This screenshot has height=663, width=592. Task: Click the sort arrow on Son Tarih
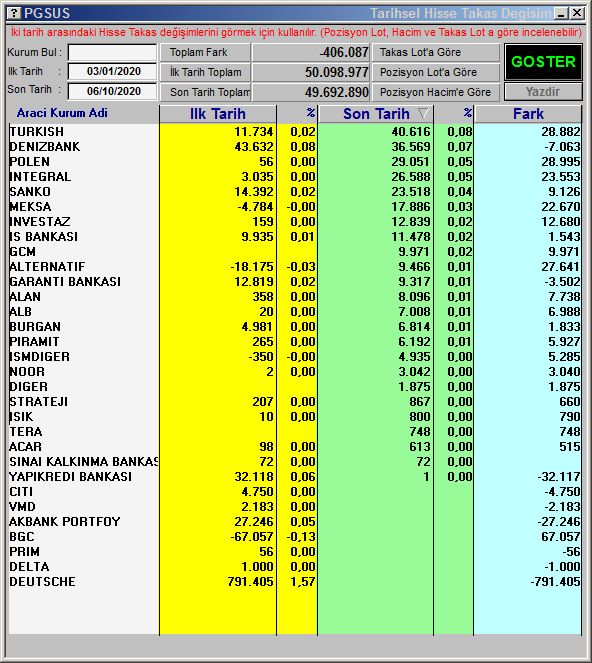pyautogui.click(x=423, y=113)
